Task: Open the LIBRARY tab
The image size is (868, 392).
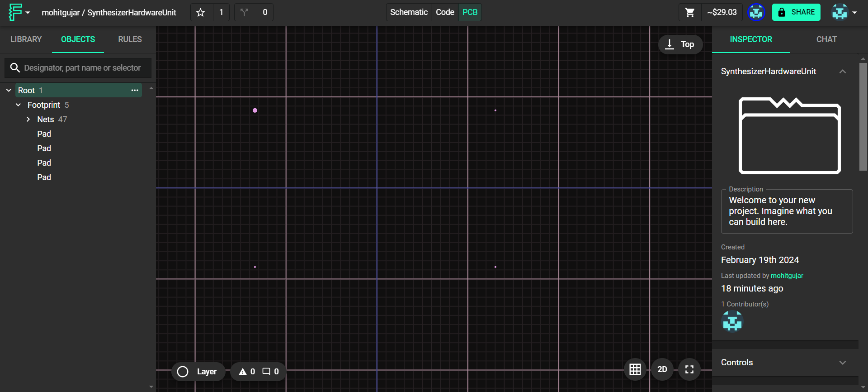Action: [x=26, y=39]
